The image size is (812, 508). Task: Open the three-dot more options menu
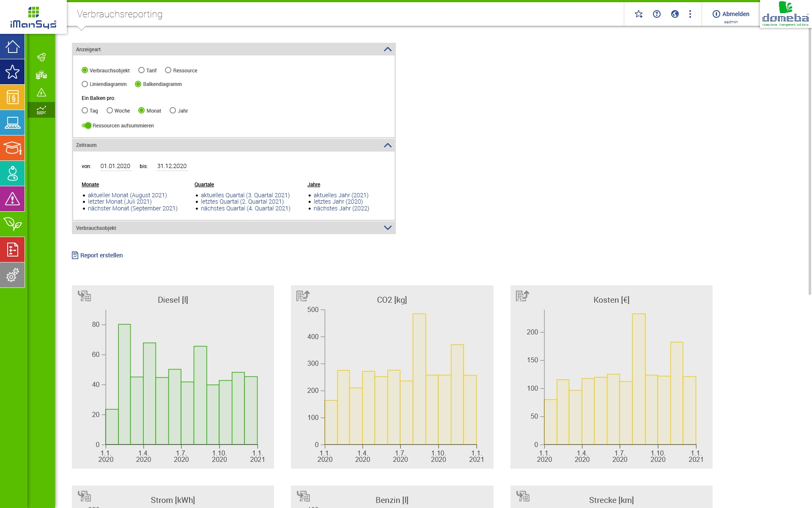point(690,14)
